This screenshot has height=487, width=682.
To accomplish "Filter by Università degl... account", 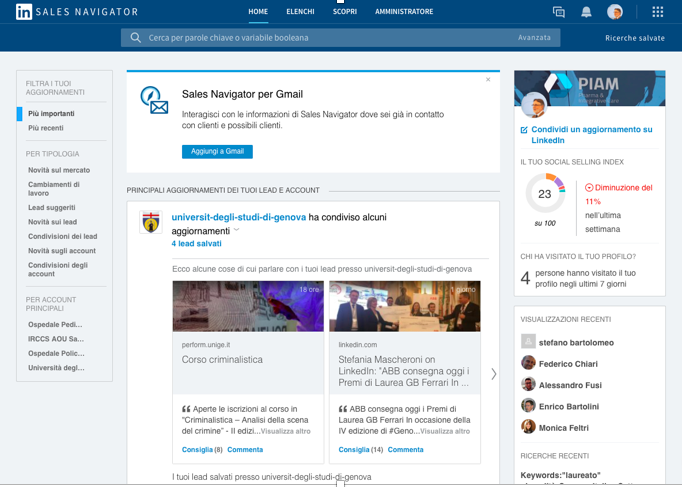I will tap(57, 367).
